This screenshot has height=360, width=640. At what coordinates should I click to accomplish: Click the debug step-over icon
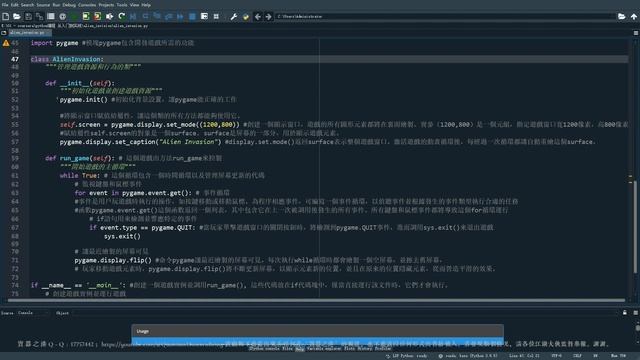pos(145,16)
